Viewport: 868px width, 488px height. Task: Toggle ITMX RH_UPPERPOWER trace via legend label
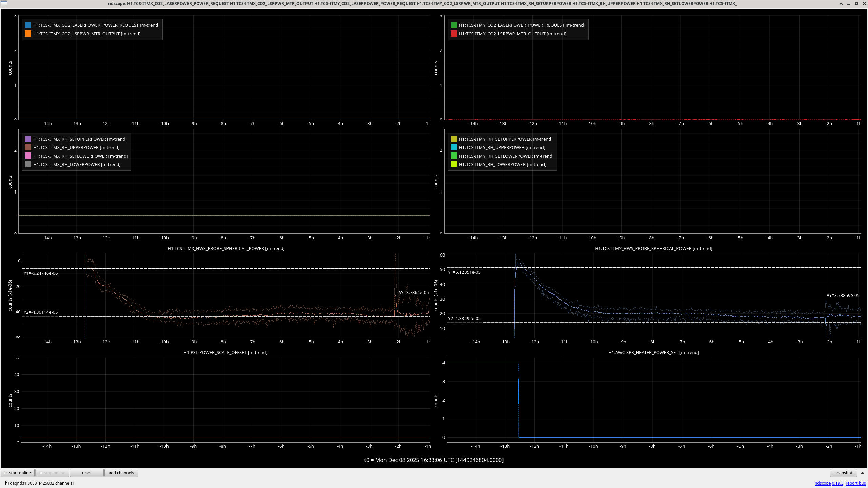[x=76, y=147]
